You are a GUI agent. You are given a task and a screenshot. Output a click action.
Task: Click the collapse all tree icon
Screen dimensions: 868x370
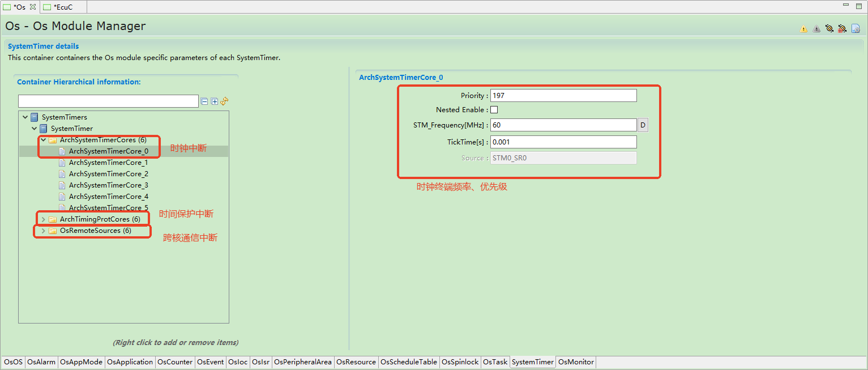tap(204, 101)
